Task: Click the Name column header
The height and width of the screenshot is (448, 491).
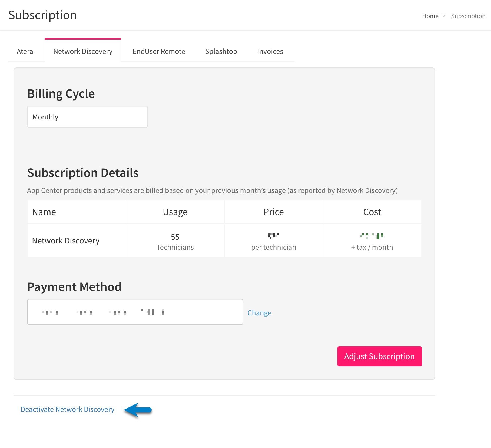Action: coord(77,212)
